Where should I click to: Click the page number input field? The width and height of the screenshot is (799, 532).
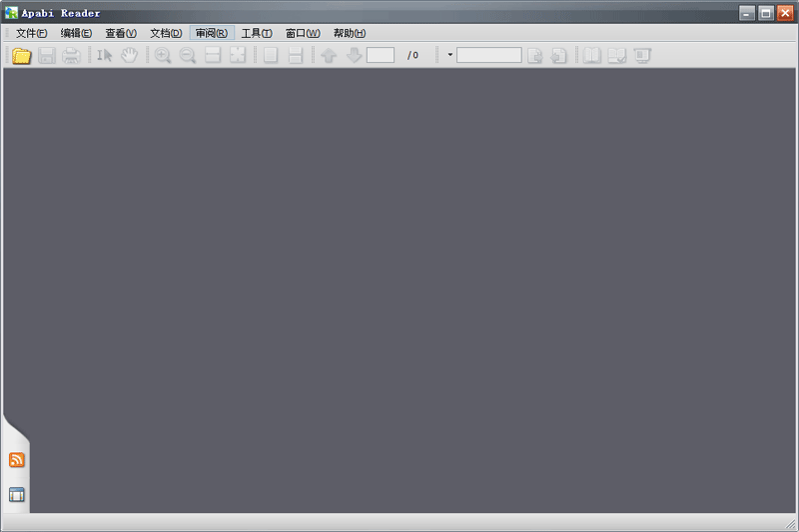(381, 56)
